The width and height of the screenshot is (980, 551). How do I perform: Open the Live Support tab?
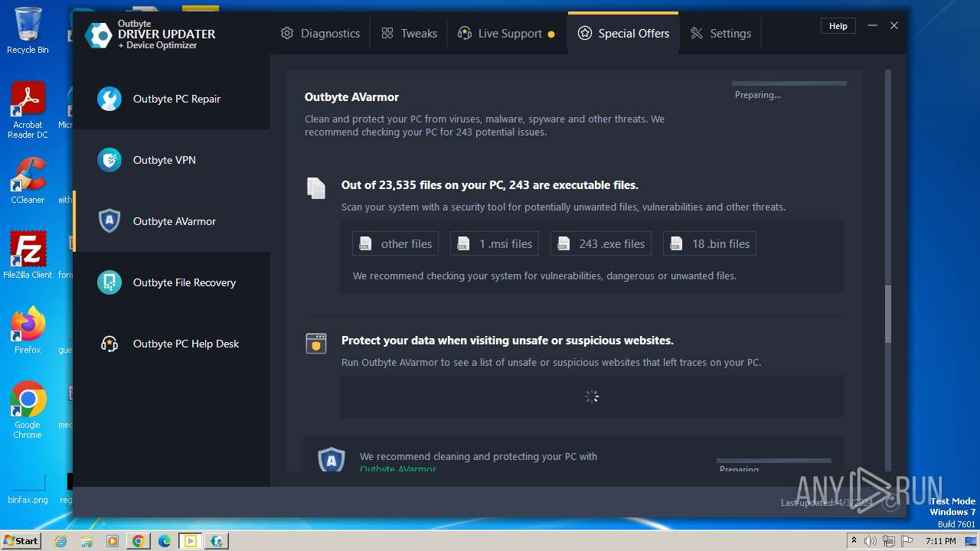[x=506, y=34]
